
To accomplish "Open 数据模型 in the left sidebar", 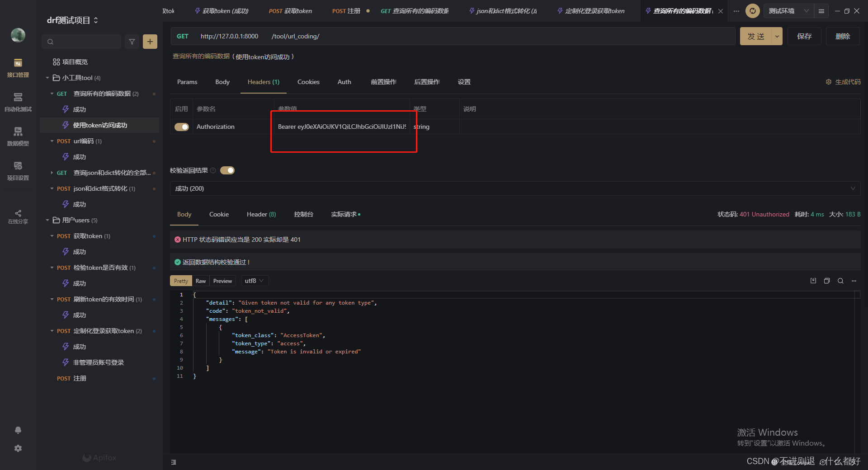I will (18, 136).
